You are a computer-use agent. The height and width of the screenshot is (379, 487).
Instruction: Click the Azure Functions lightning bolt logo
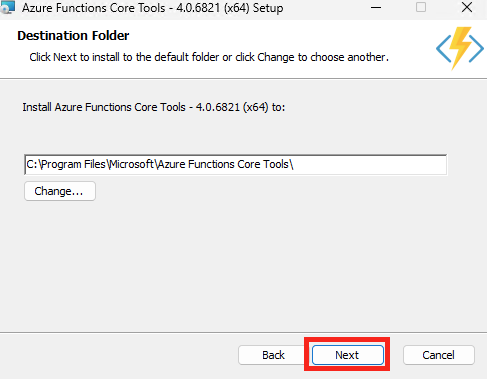point(460,48)
